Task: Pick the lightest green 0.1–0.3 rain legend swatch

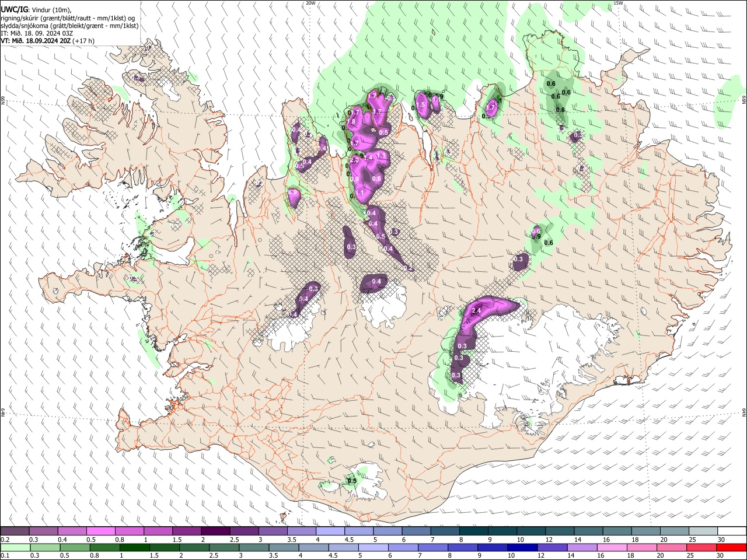Action: pyautogui.click(x=15, y=548)
